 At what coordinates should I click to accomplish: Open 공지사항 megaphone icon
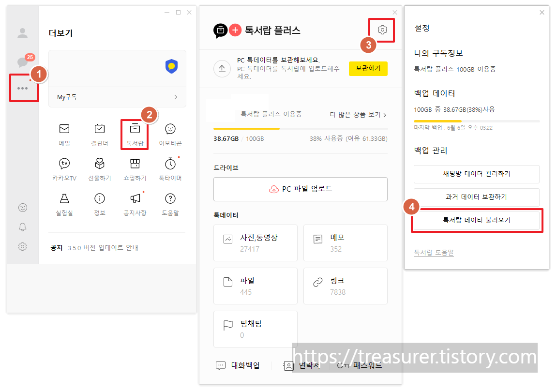[x=135, y=204]
